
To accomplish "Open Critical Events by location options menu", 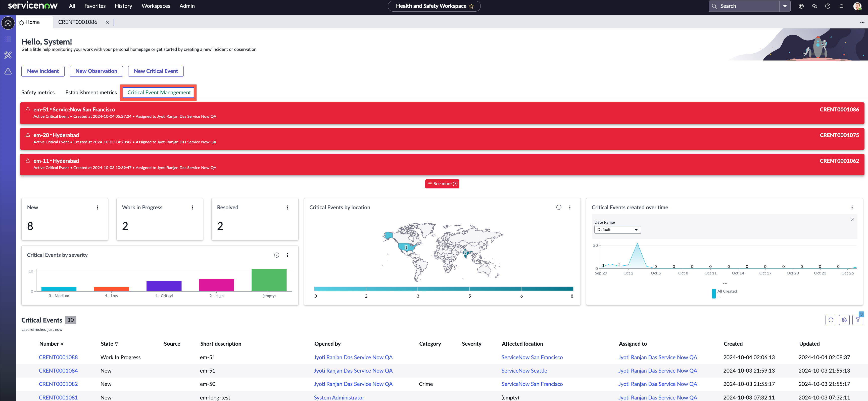I will pyautogui.click(x=570, y=207).
